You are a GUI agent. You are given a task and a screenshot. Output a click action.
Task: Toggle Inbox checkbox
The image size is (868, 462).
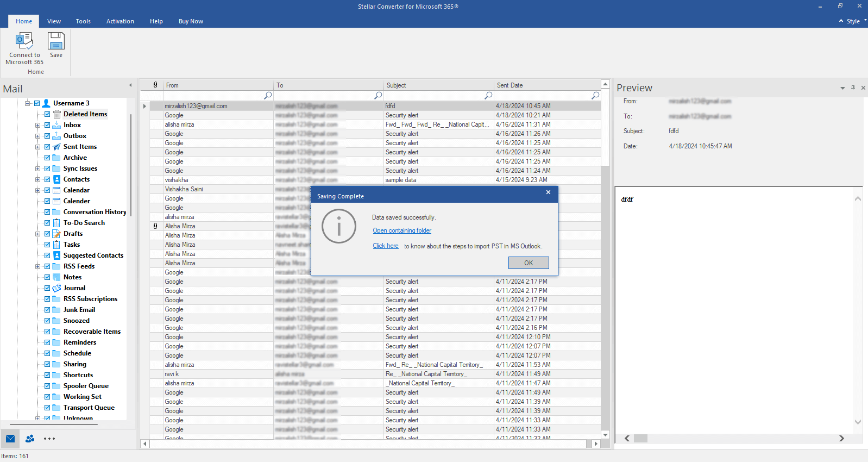pyautogui.click(x=47, y=125)
